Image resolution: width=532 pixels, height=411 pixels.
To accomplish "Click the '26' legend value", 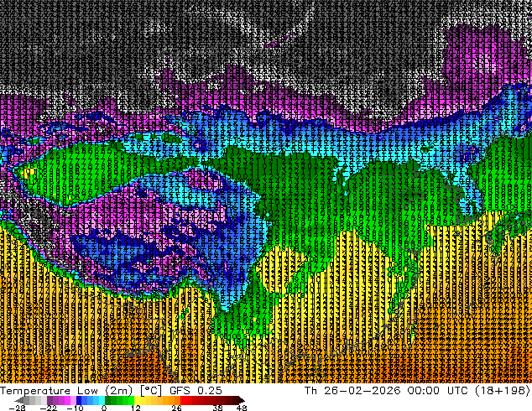I will click(176, 408).
